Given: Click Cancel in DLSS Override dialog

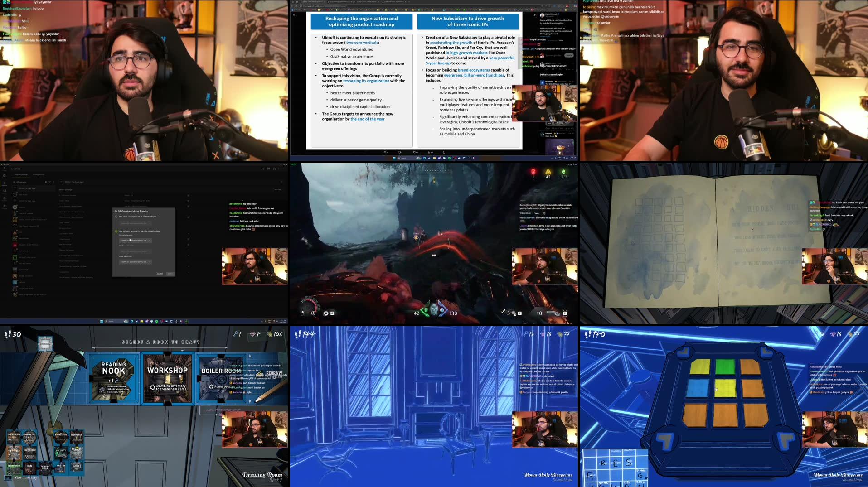Looking at the screenshot, I should [x=160, y=274].
